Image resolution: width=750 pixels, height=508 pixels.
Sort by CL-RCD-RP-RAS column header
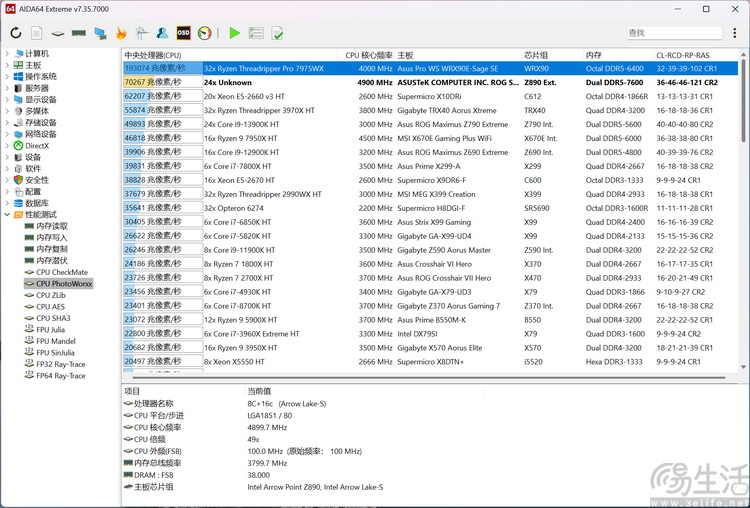tap(696, 55)
